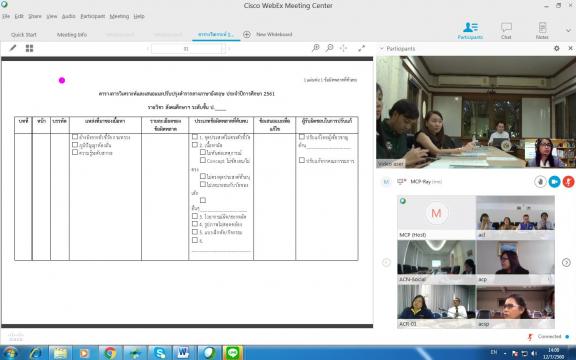Open Participants panel settings gear

pos(557,48)
